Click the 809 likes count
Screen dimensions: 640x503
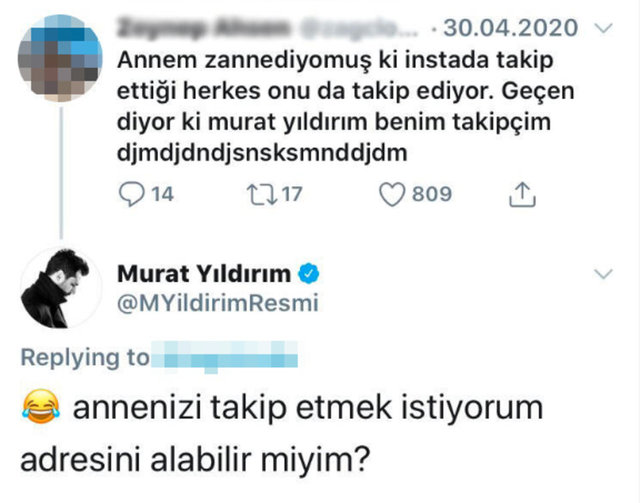coord(432,194)
